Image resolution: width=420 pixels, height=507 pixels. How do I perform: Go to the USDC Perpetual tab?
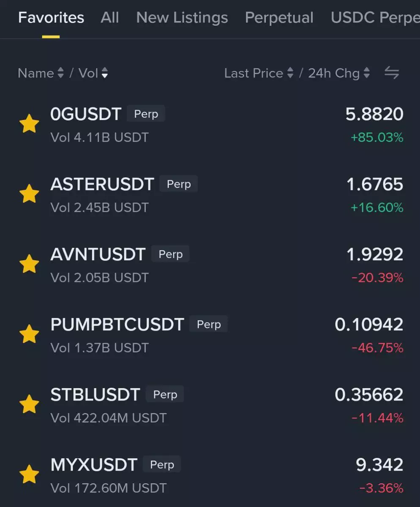[x=374, y=18]
